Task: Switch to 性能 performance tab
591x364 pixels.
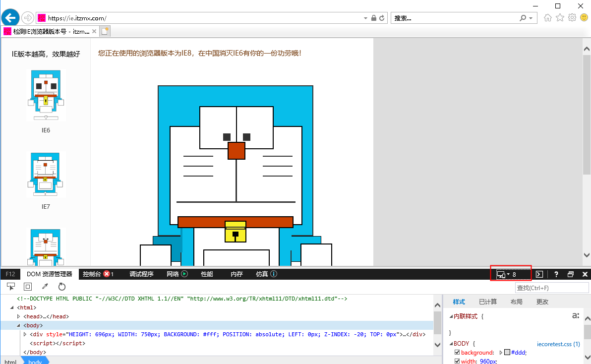Action: 207,274
